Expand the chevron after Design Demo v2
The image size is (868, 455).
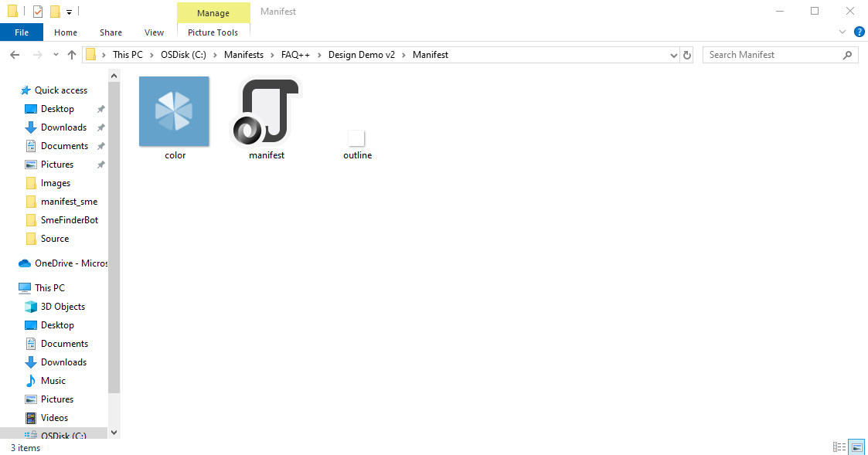tap(404, 55)
